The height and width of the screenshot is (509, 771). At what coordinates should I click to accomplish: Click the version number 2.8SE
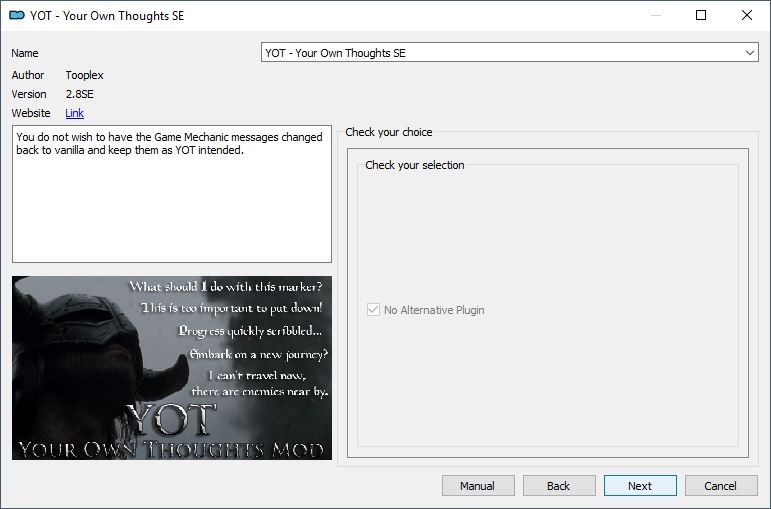click(80, 94)
